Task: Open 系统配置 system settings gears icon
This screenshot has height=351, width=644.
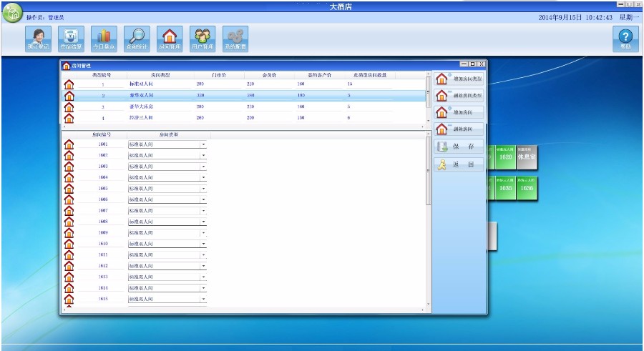Action: [x=235, y=39]
